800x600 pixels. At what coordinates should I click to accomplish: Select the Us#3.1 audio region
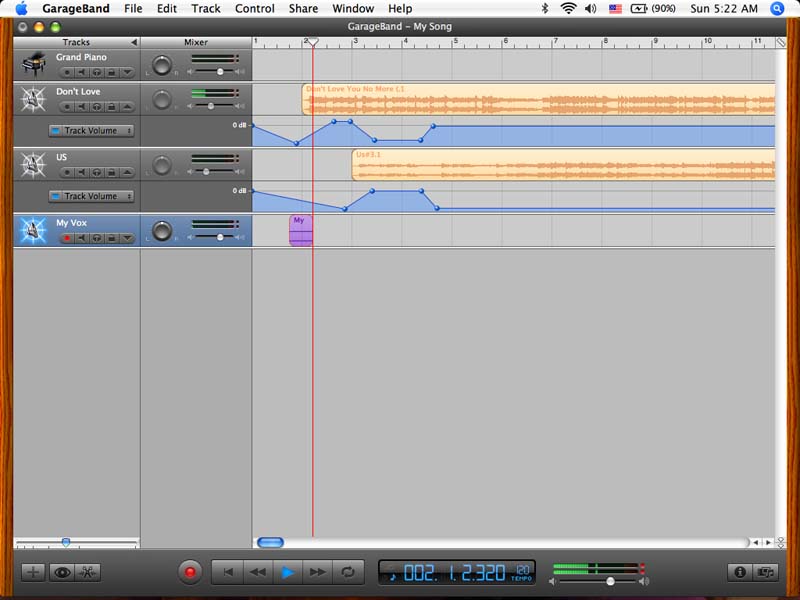[x=564, y=165]
